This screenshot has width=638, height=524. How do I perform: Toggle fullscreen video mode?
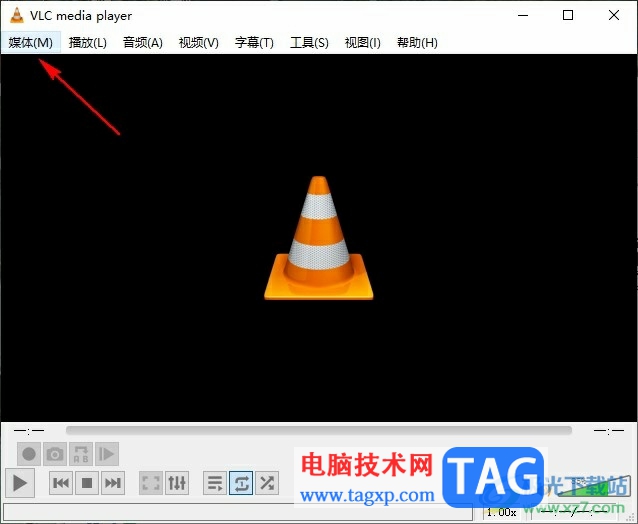tap(151, 483)
